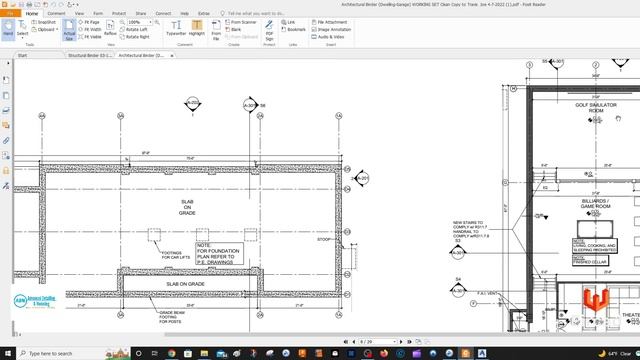The height and width of the screenshot is (360, 640).
Task: Open the Comments side panel
Action: pyautogui.click(x=6, y=125)
